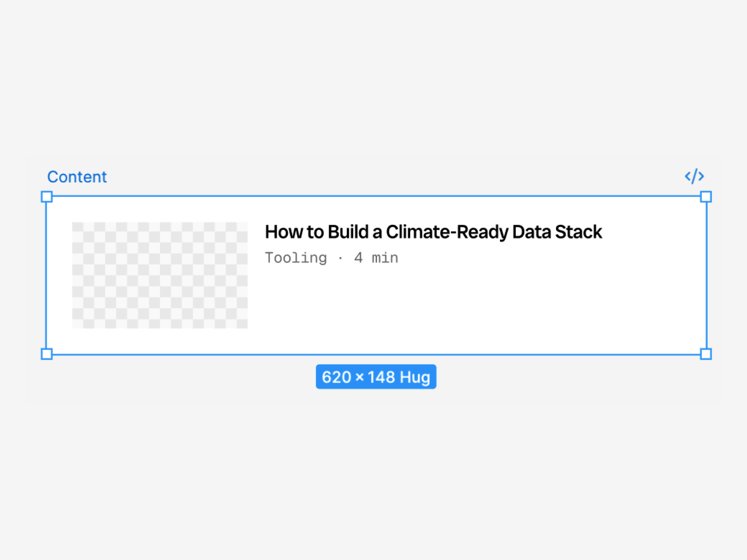This screenshot has width=747, height=560.
Task: Click the left edge of the selected frame
Action: coord(46,275)
